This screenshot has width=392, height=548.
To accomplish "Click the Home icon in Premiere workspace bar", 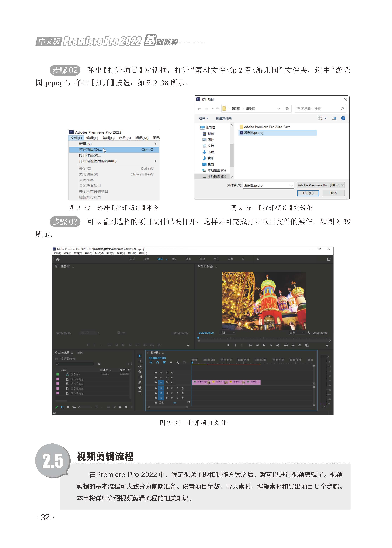I will 58,259.
